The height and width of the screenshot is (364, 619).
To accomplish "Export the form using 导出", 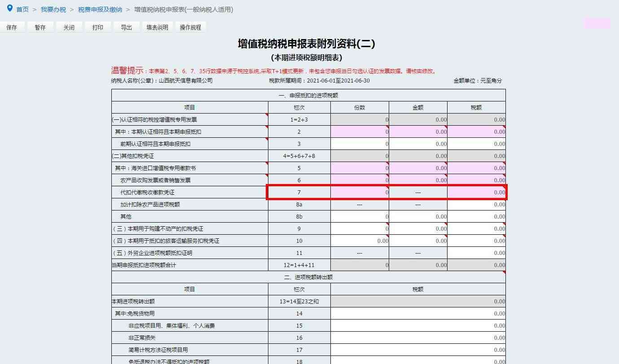I will pos(126,27).
